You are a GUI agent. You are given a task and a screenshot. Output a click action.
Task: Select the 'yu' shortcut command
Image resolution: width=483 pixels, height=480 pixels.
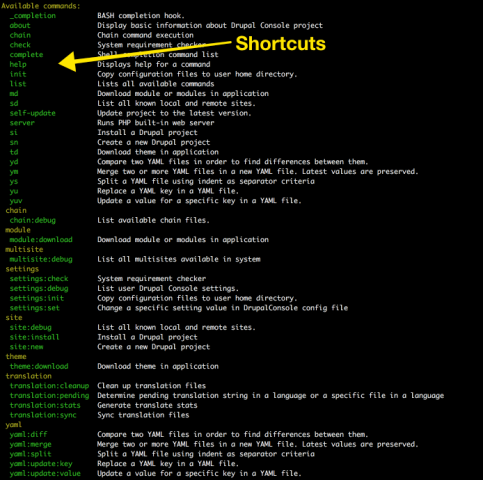(x=14, y=191)
